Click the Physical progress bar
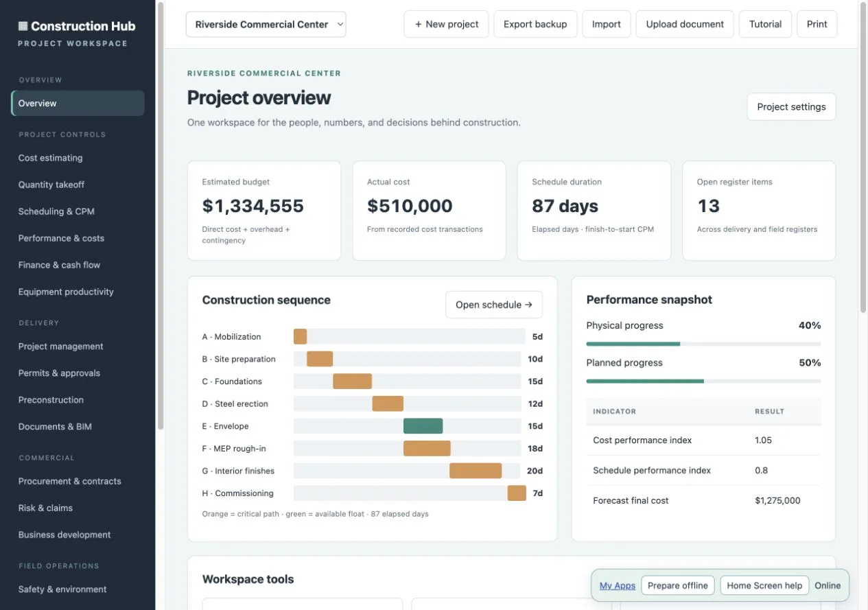 click(x=703, y=344)
